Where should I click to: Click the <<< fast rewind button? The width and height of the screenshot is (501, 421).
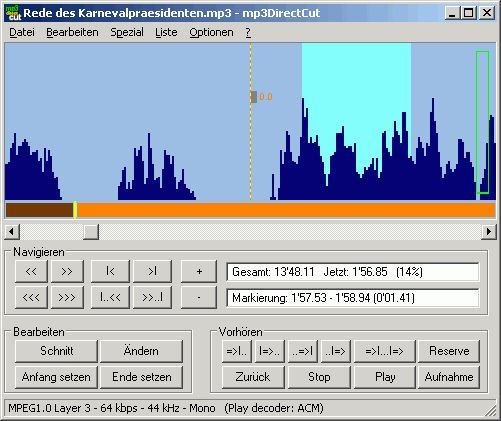(x=31, y=297)
